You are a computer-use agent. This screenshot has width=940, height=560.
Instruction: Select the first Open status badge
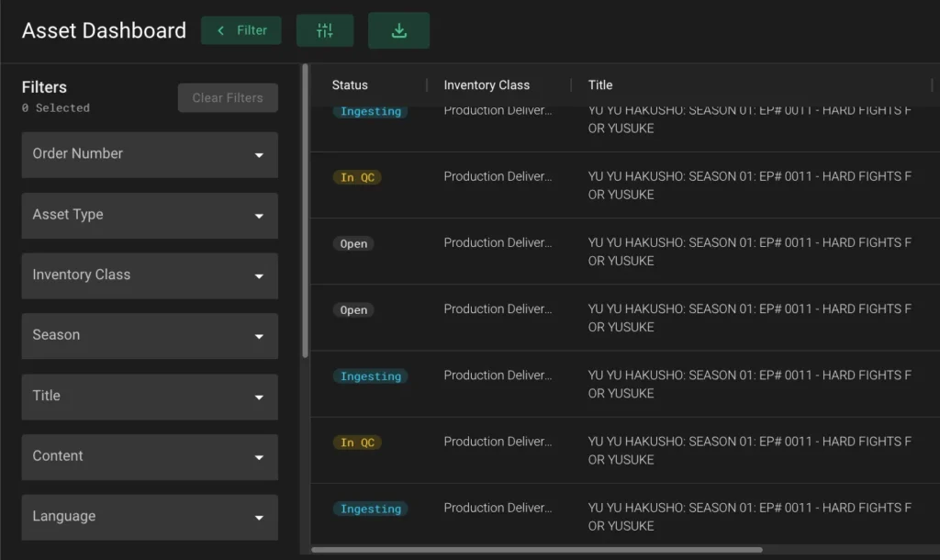coord(353,244)
